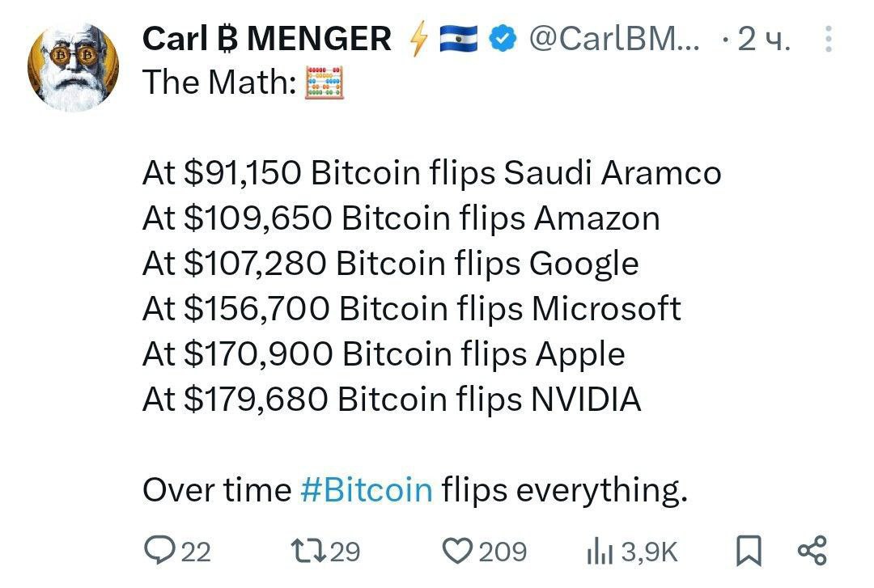Bookmark this post

749,551
